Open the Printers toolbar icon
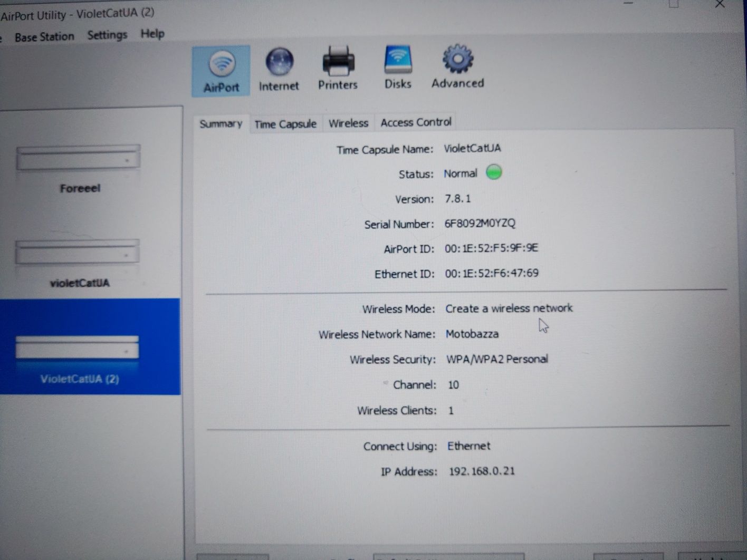The height and width of the screenshot is (560, 747). (338, 69)
